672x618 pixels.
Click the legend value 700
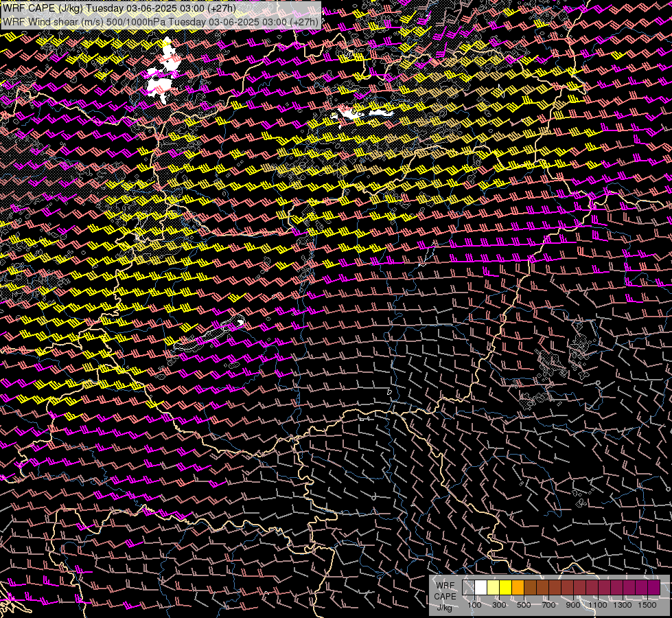pos(548,605)
